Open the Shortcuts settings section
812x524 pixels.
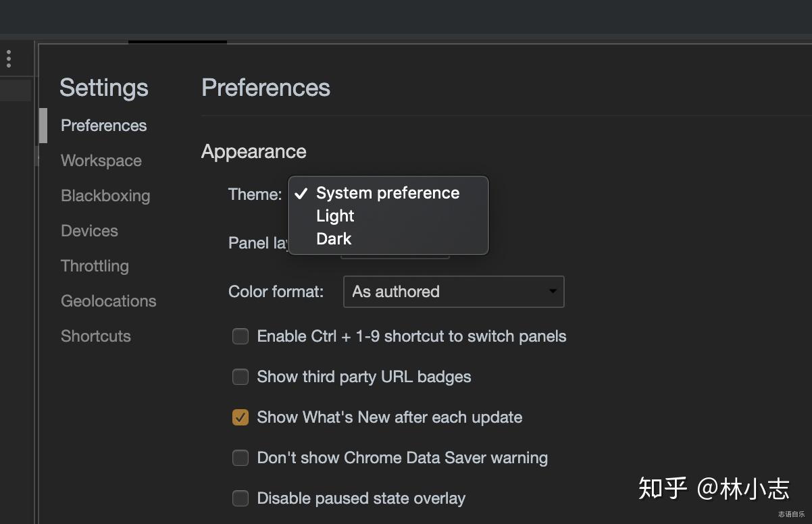[95, 336]
